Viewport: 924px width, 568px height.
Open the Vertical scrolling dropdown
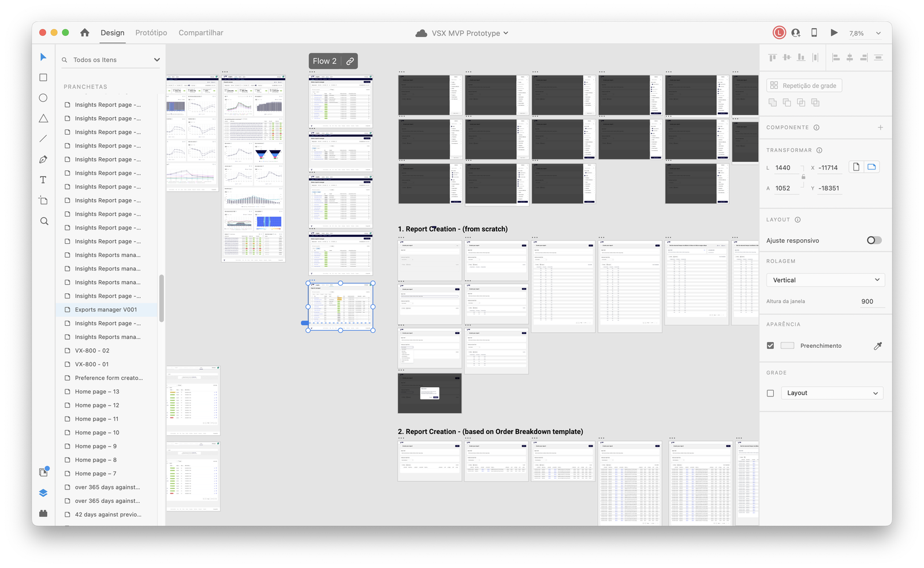pos(825,280)
